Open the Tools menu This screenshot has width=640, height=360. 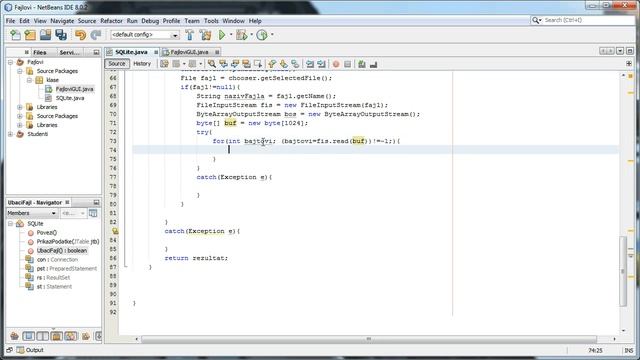click(x=211, y=21)
